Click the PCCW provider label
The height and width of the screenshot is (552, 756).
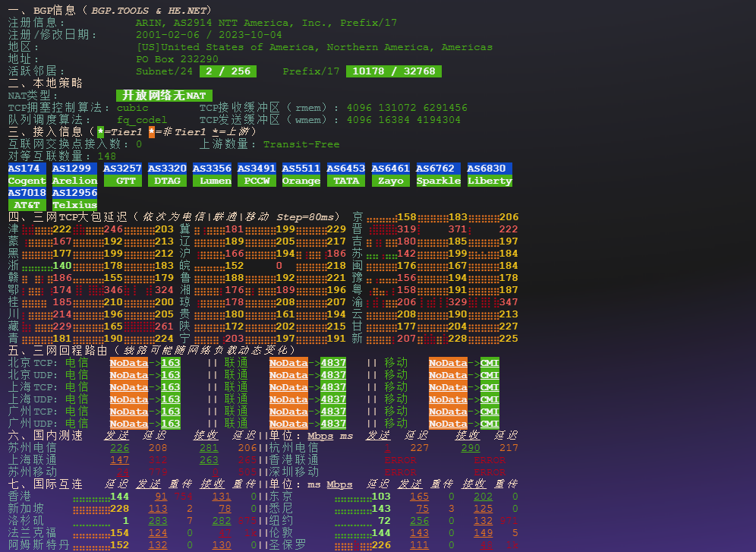257,181
